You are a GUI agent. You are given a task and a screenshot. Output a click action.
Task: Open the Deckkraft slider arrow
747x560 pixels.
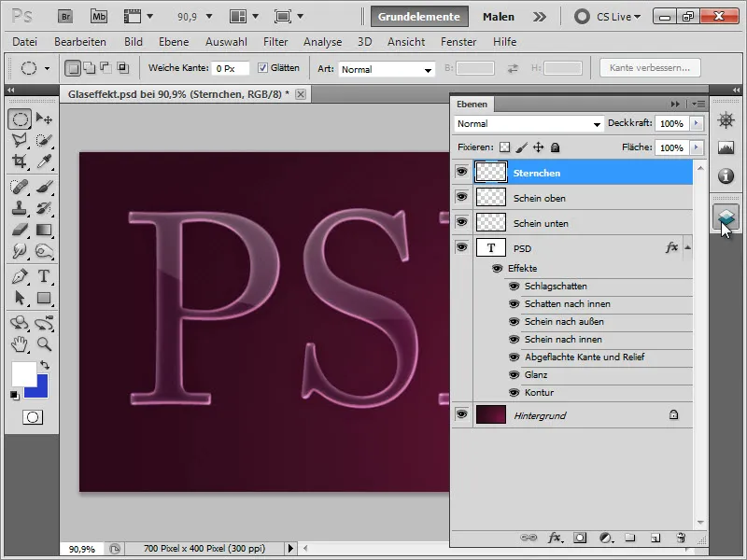(x=697, y=123)
